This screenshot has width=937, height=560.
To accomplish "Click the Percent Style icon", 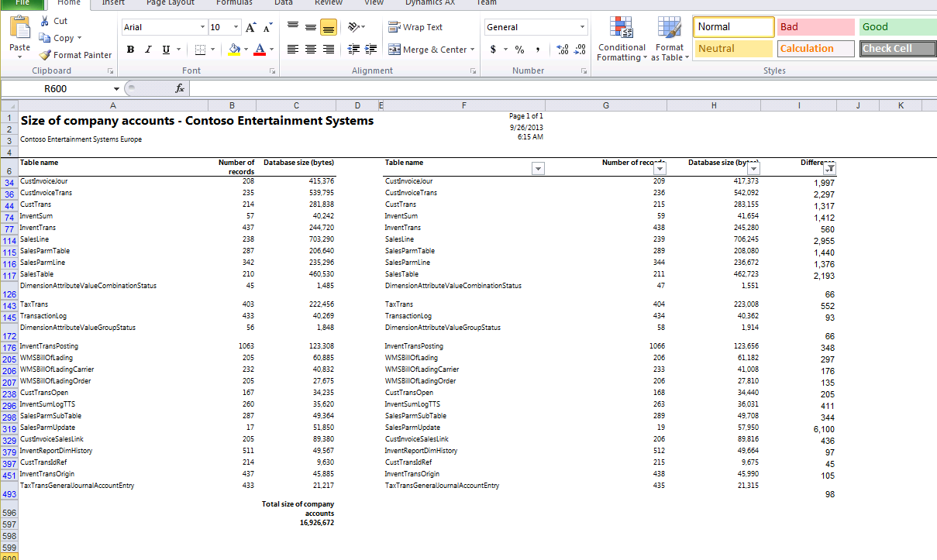I will pos(519,50).
